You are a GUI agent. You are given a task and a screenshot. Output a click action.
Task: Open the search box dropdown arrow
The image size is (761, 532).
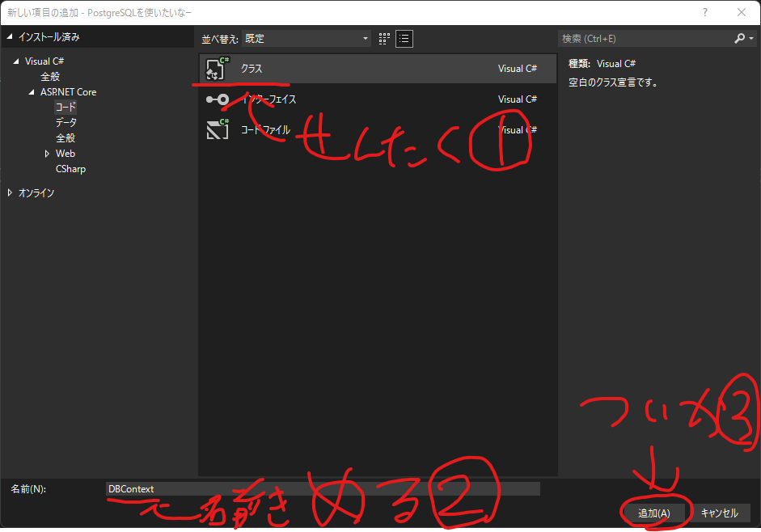pos(751,37)
